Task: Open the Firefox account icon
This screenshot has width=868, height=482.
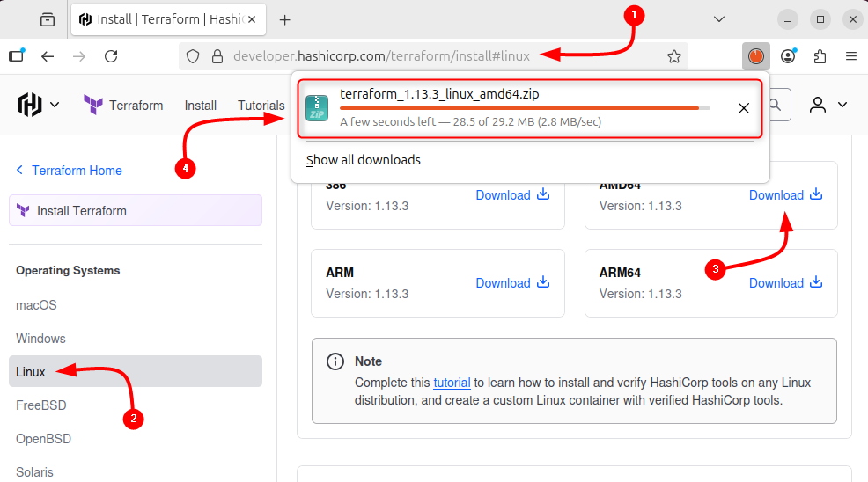Action: [788, 56]
